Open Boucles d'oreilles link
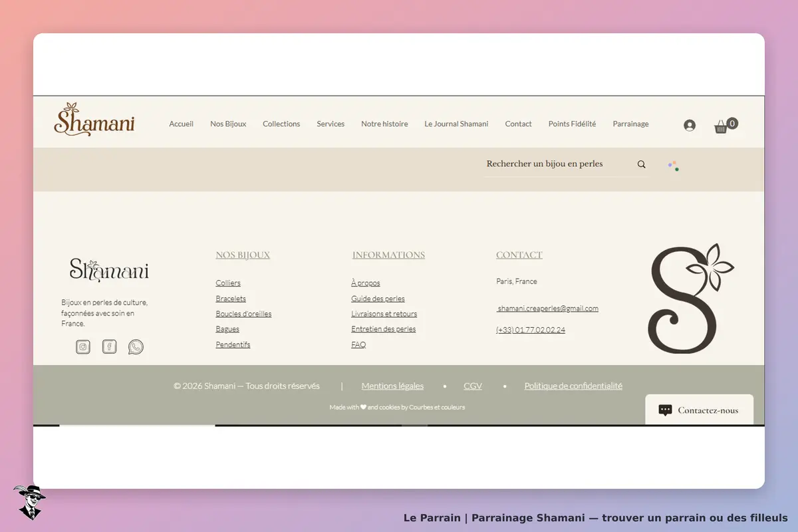Screen dimensions: 798x532 tap(243, 314)
